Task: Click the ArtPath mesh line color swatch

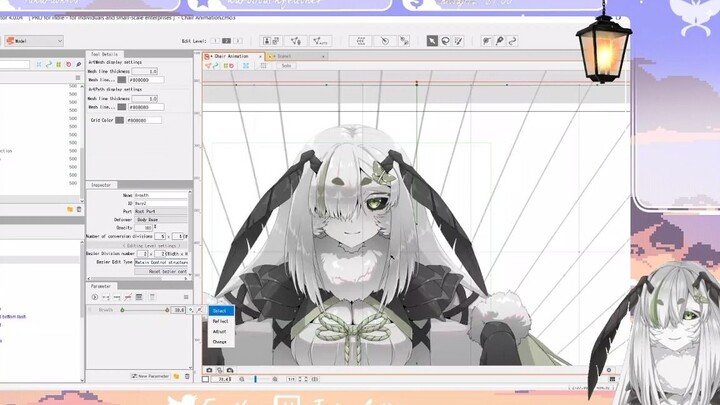Action: 122,107
